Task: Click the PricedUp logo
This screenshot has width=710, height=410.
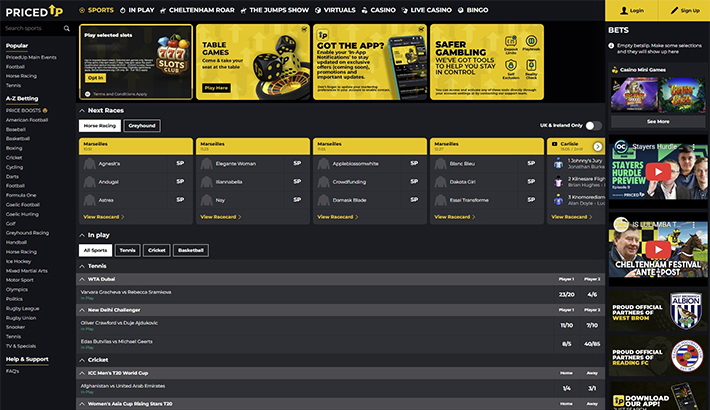Action: (34, 11)
